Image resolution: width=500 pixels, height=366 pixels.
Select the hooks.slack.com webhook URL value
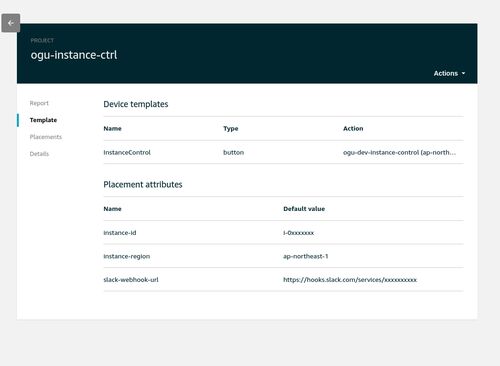click(350, 280)
